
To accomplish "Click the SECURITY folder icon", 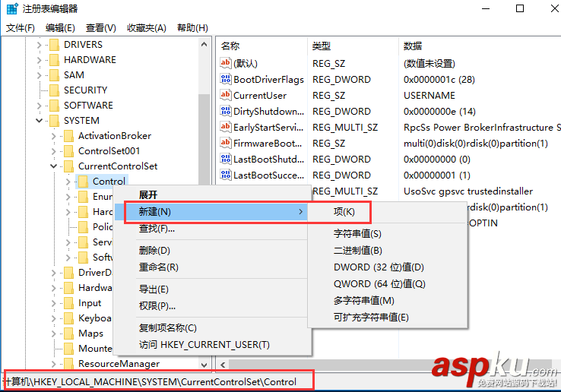I will pyautogui.click(x=55, y=90).
